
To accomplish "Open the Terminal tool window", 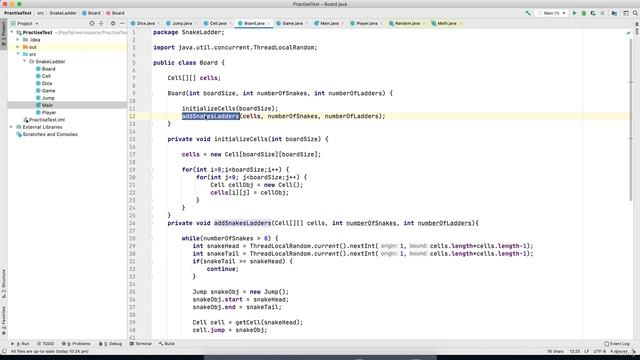I will click(140, 344).
